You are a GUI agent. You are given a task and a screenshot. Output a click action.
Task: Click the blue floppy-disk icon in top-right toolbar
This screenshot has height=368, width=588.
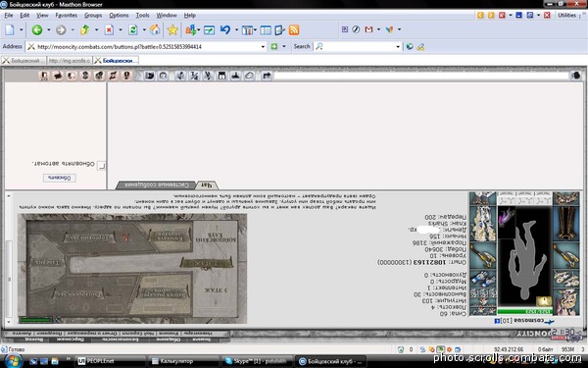pyautogui.click(x=519, y=15)
